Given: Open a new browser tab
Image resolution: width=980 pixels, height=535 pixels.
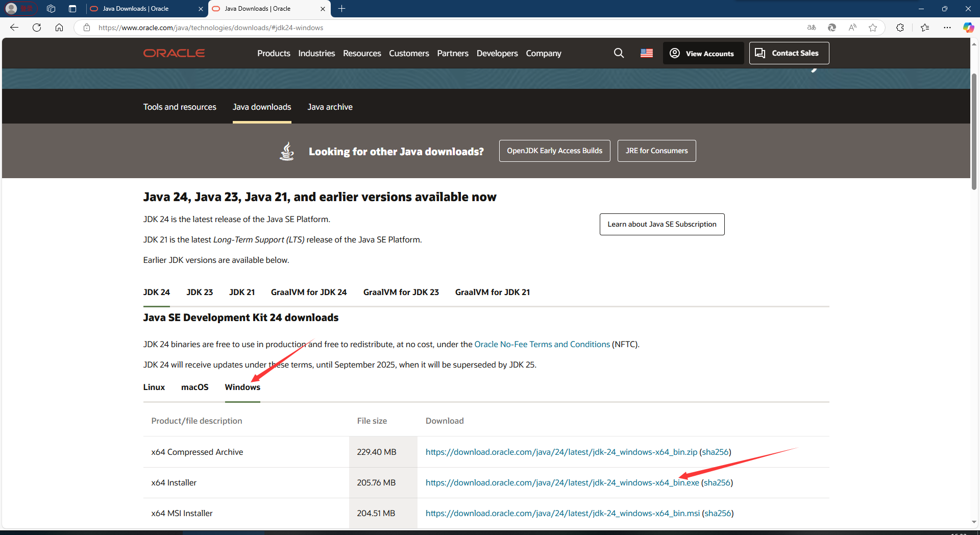Looking at the screenshot, I should [342, 9].
